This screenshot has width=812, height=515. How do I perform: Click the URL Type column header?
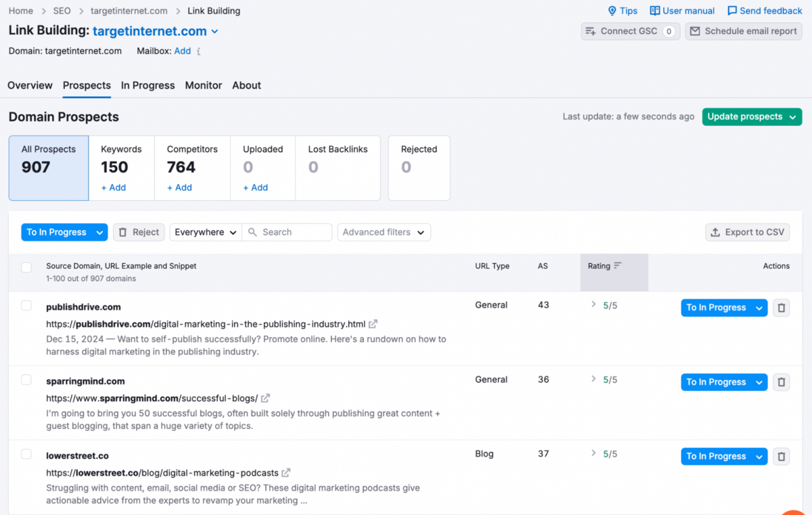[492, 266]
